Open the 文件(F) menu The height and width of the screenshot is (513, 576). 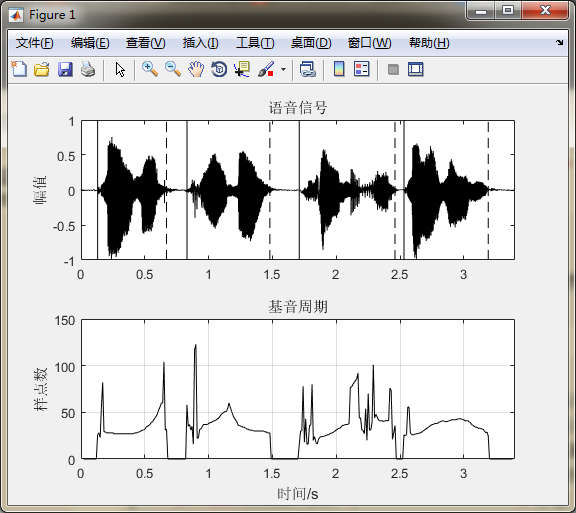point(35,43)
